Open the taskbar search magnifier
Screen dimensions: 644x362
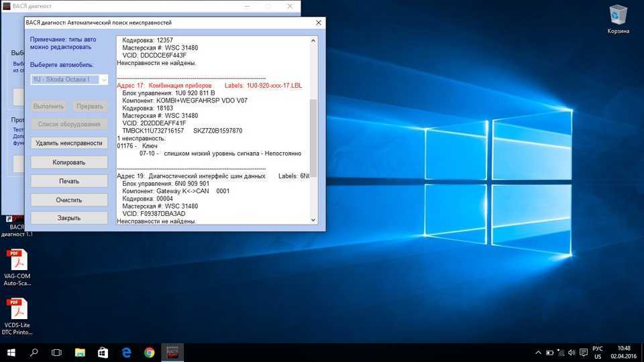(34, 352)
